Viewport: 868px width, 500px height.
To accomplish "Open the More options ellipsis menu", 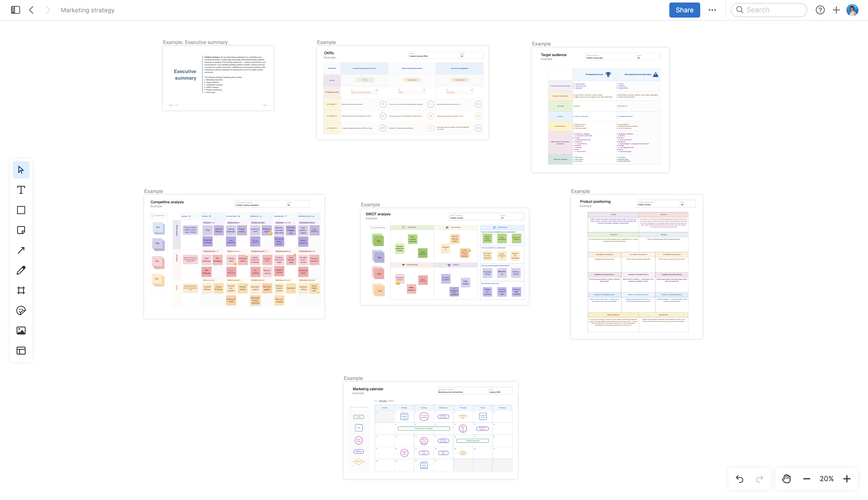I will pyautogui.click(x=712, y=10).
